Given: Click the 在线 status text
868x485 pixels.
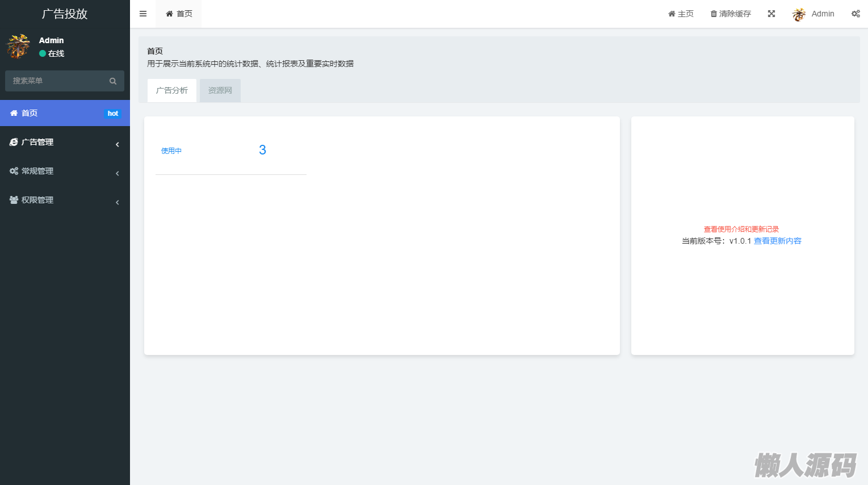Looking at the screenshot, I should click(x=56, y=53).
